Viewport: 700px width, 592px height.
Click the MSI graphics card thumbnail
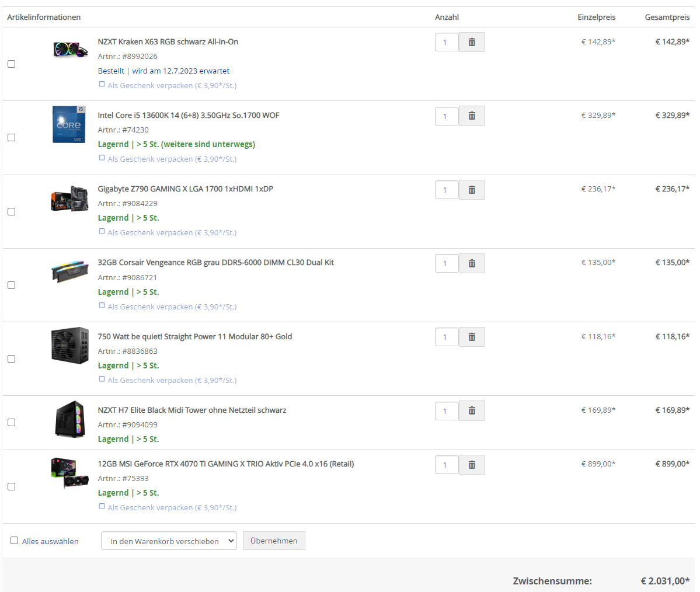pos(69,473)
